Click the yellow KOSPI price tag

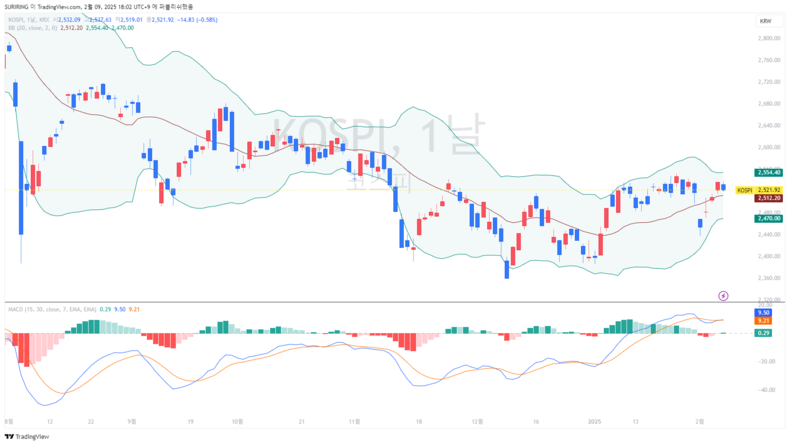point(744,190)
